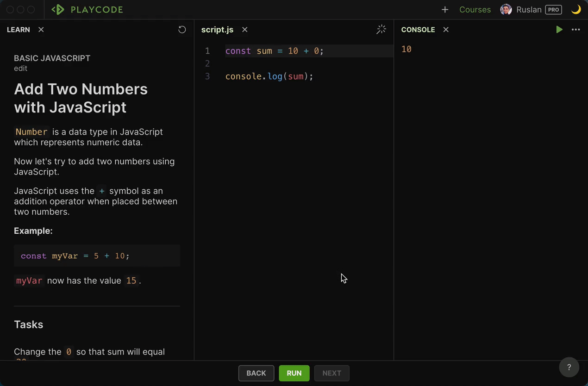Close the script.js tab
The image size is (588, 386).
point(244,29)
